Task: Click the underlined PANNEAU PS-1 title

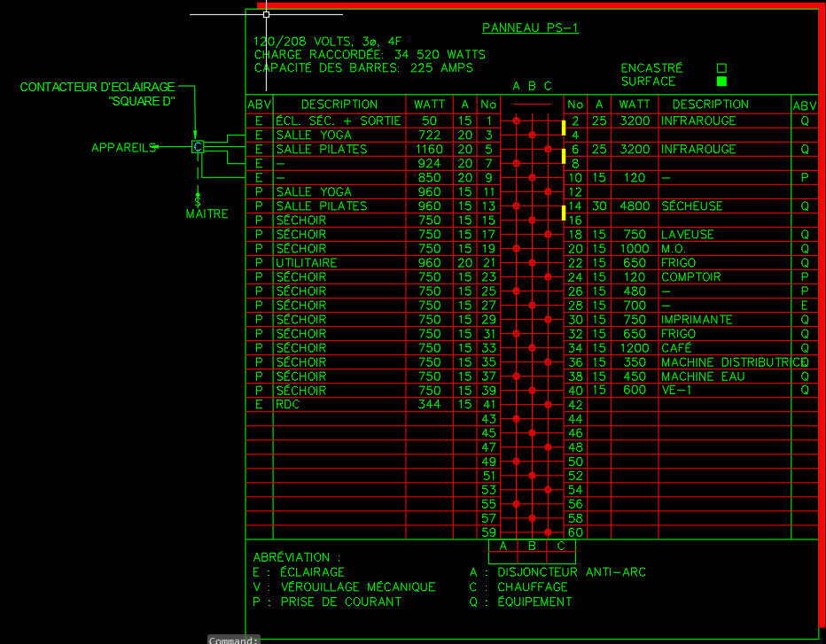Action: 530,28
